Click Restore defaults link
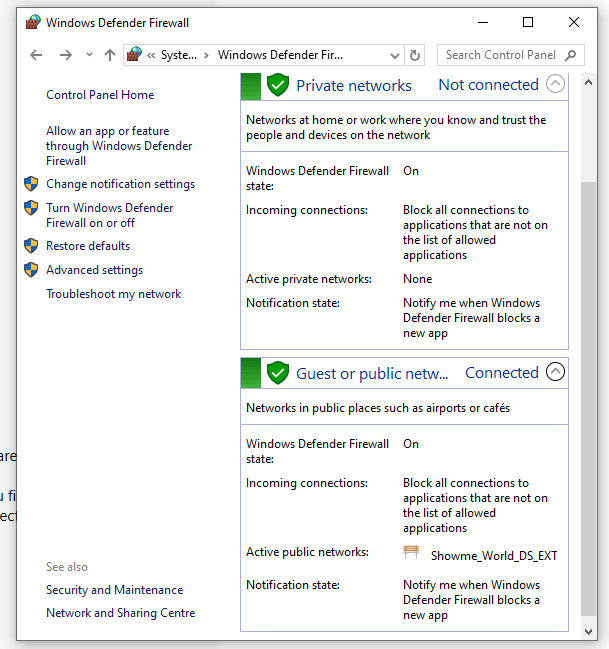 [88, 246]
